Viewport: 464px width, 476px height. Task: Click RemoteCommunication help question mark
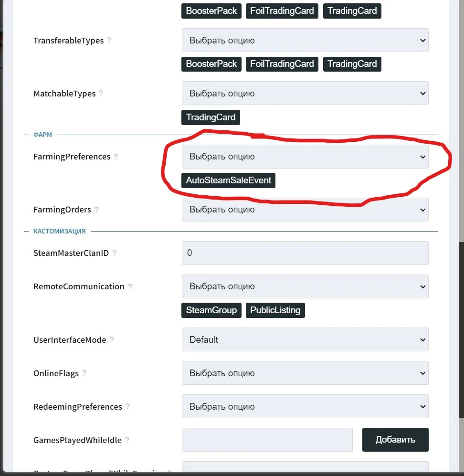pyautogui.click(x=130, y=286)
